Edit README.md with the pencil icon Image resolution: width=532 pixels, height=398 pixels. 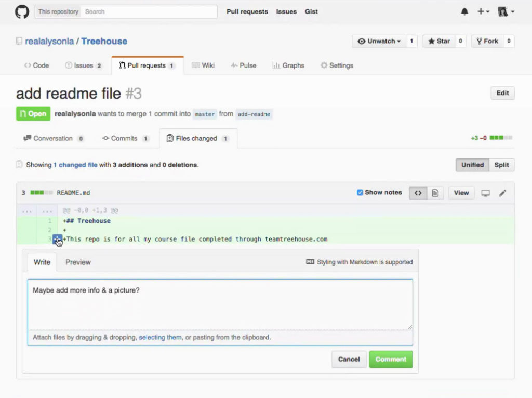502,193
